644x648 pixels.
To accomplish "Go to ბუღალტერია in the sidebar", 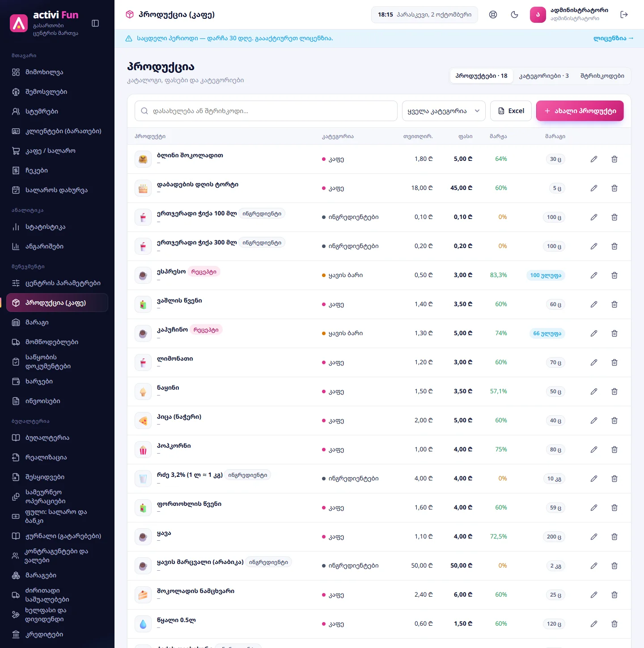I will click(x=57, y=438).
